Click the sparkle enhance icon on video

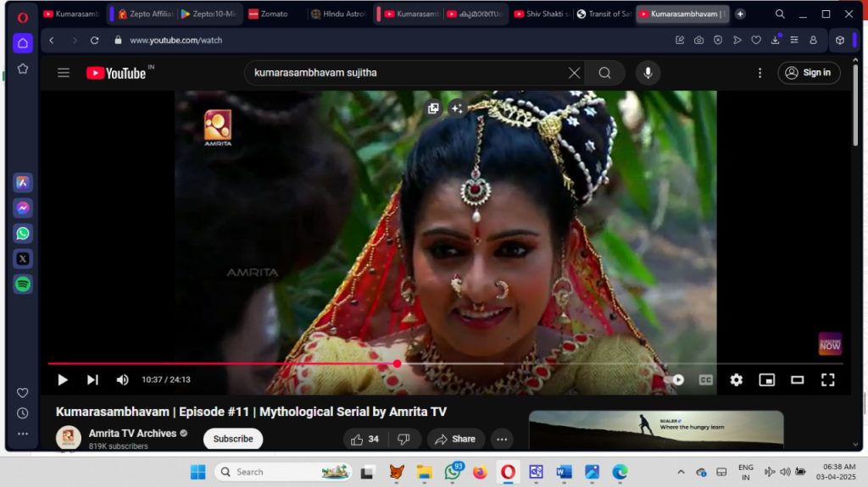457,108
